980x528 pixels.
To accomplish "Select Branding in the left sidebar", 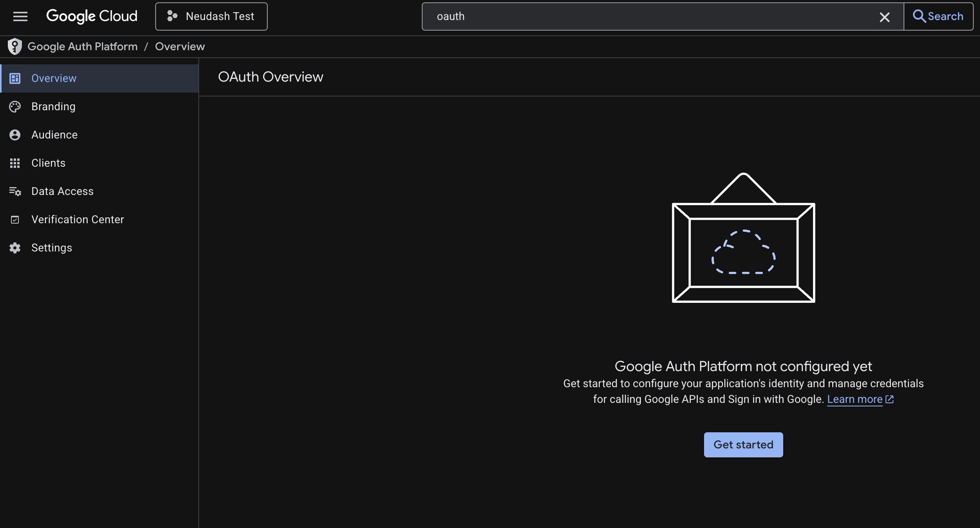I will click(x=53, y=106).
